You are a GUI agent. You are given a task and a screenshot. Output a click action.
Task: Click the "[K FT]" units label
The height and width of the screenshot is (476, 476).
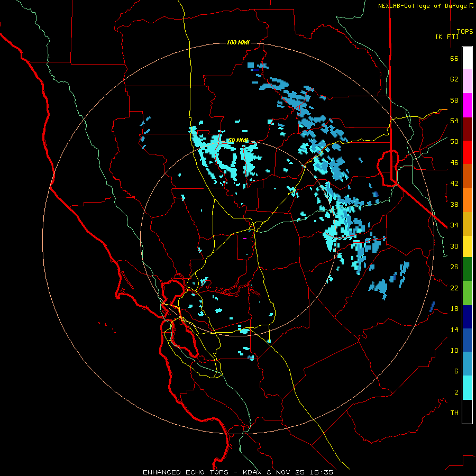(x=447, y=36)
